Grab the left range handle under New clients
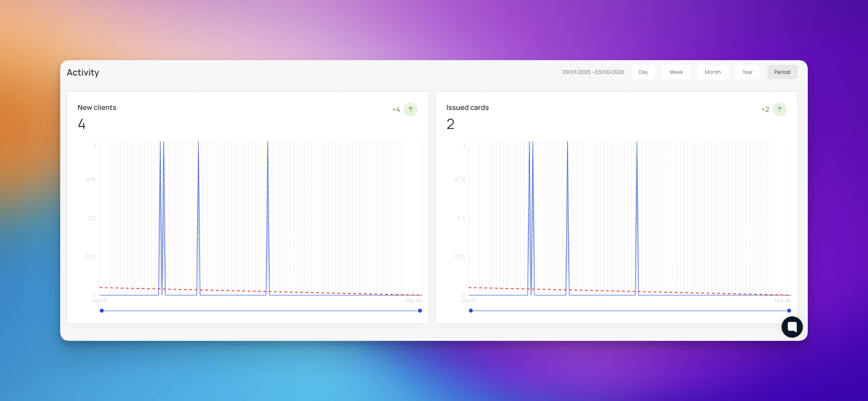Image resolution: width=868 pixels, height=401 pixels. 102,310
